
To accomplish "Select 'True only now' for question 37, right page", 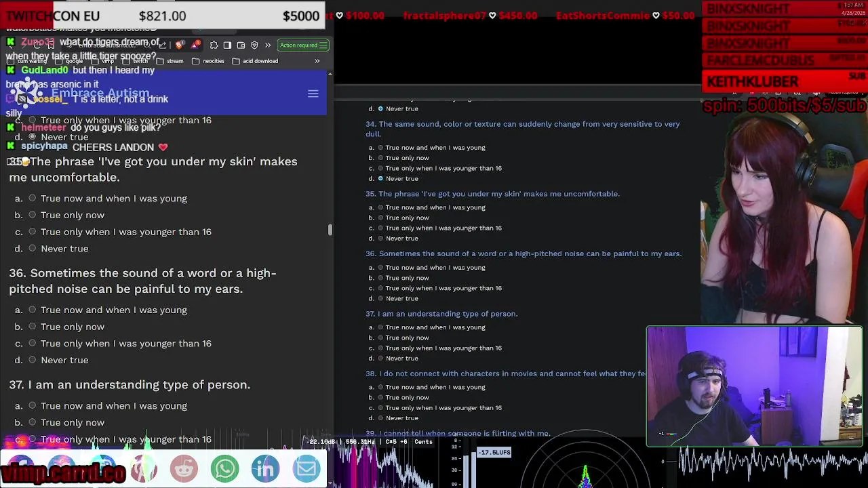I will [x=380, y=338].
